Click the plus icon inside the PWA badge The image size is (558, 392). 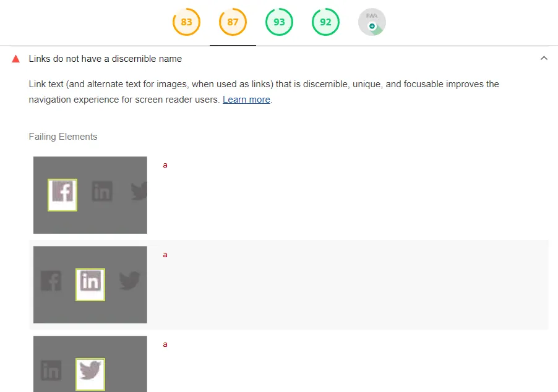tap(372, 27)
